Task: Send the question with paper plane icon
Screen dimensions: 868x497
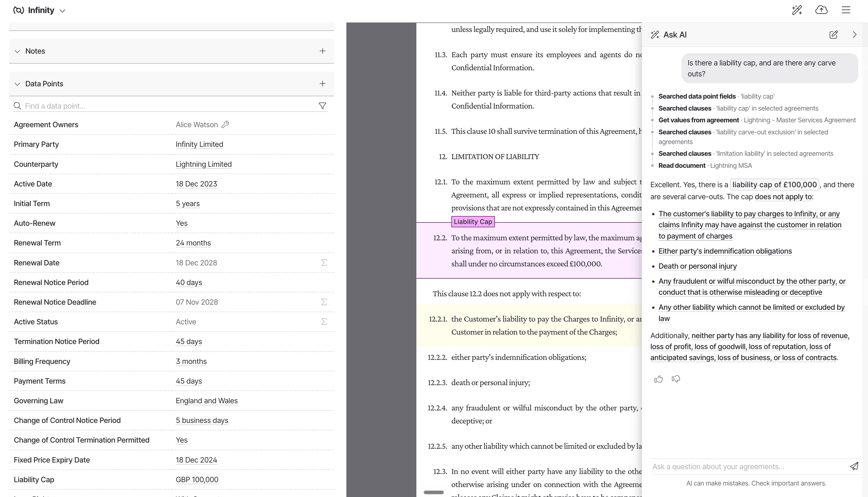Action: pos(854,466)
